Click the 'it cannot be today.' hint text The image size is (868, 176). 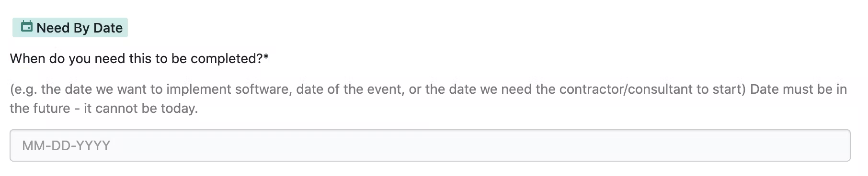[141, 109]
